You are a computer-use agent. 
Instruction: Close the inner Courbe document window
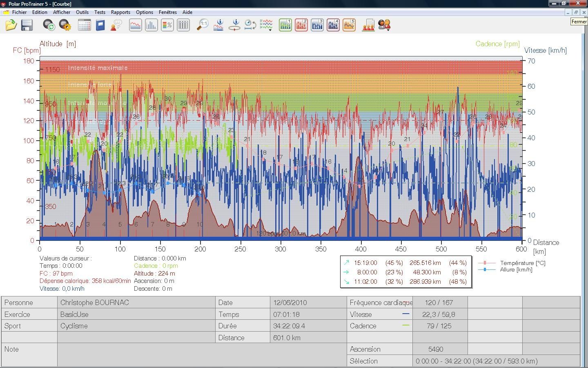(x=584, y=12)
